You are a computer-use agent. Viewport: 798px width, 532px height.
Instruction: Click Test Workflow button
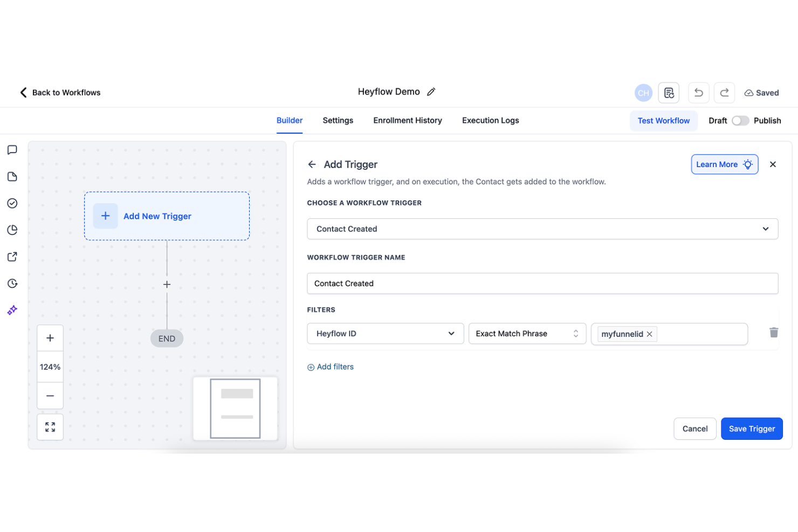(x=664, y=121)
